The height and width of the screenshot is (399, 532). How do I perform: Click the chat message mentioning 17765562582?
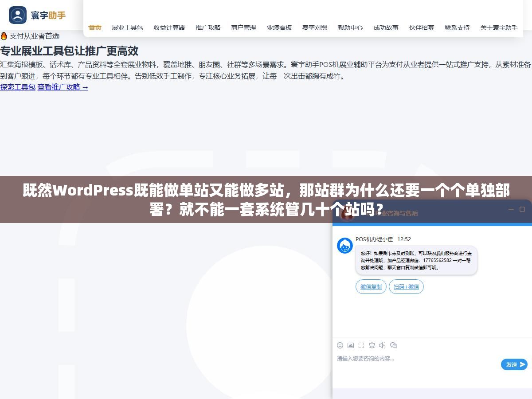(416, 260)
